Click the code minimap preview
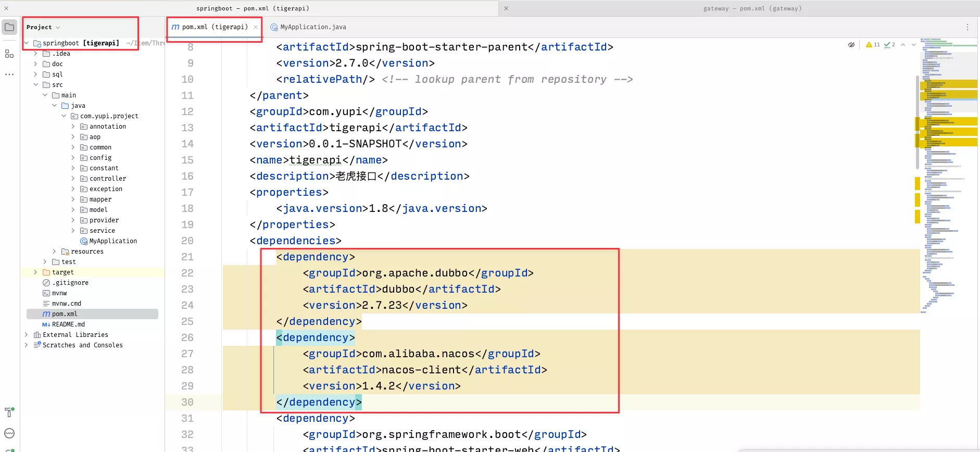Screen dimensions: 980x452 (949, 177)
